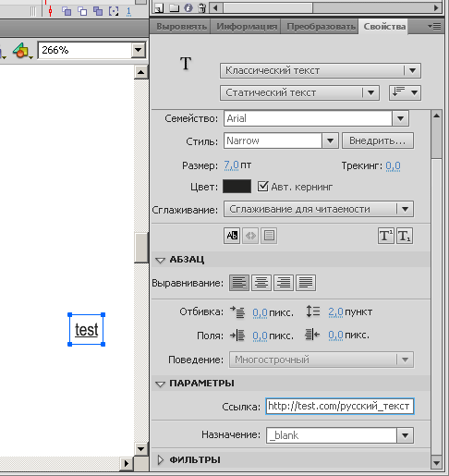Align text right

[284, 283]
